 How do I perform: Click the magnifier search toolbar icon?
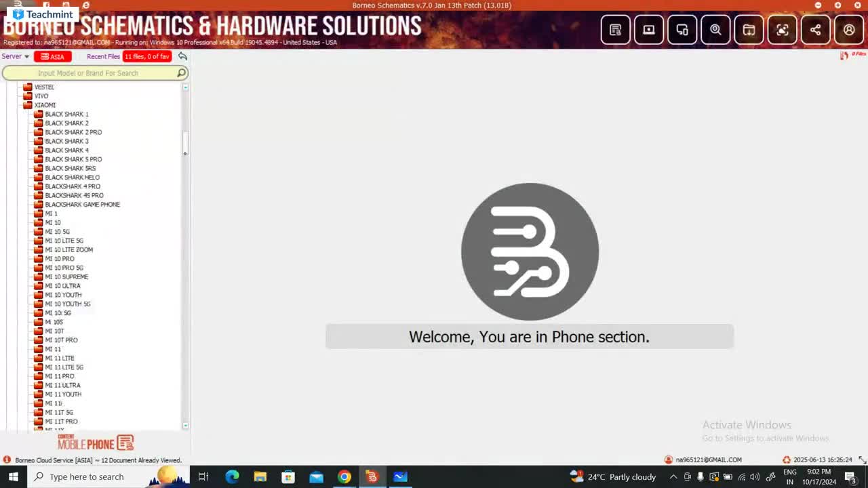pos(715,30)
